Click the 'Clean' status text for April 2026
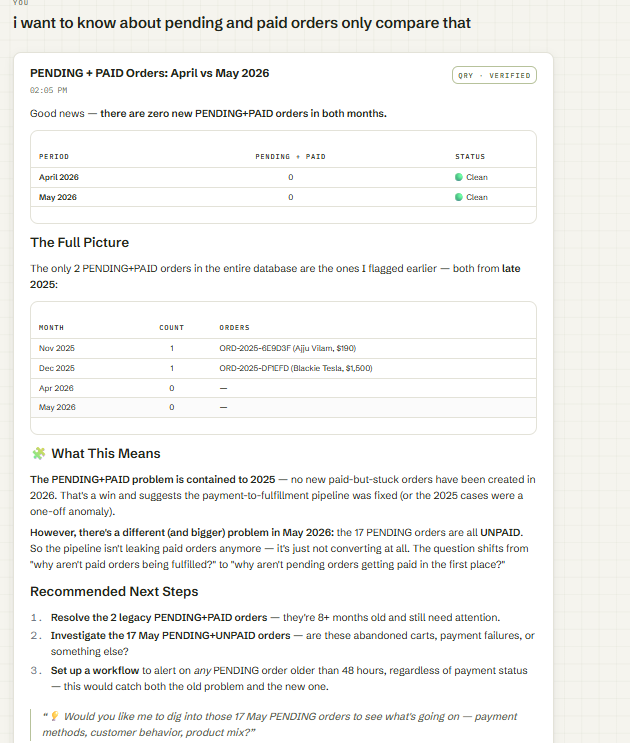The image size is (630, 743). 477,177
